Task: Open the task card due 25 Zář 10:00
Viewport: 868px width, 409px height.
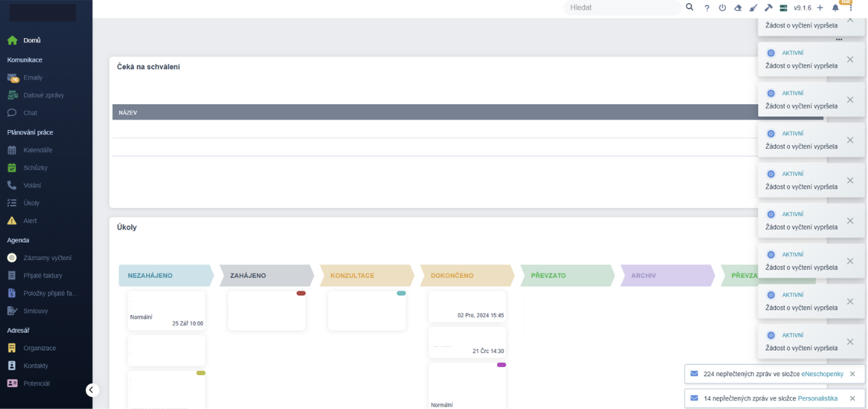Action: click(167, 310)
